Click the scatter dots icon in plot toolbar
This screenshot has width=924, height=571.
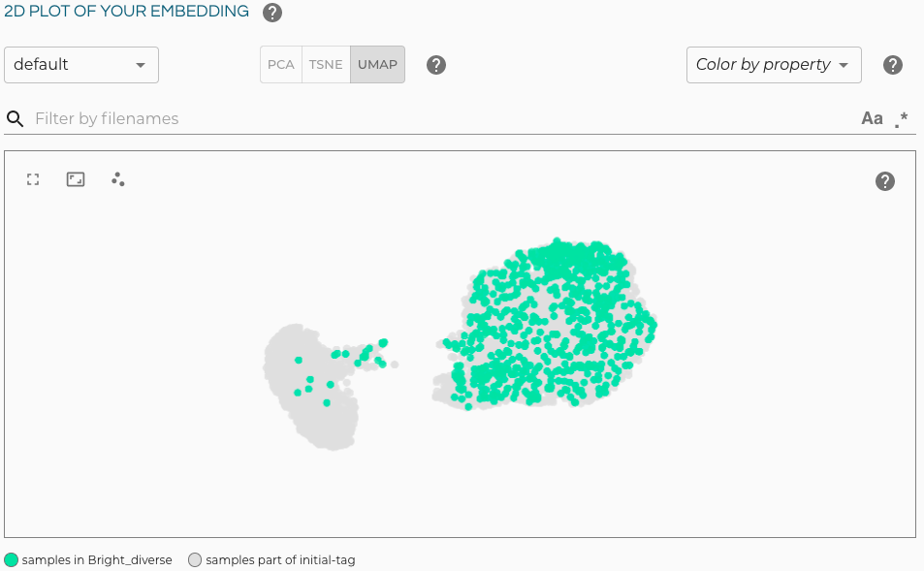click(118, 179)
